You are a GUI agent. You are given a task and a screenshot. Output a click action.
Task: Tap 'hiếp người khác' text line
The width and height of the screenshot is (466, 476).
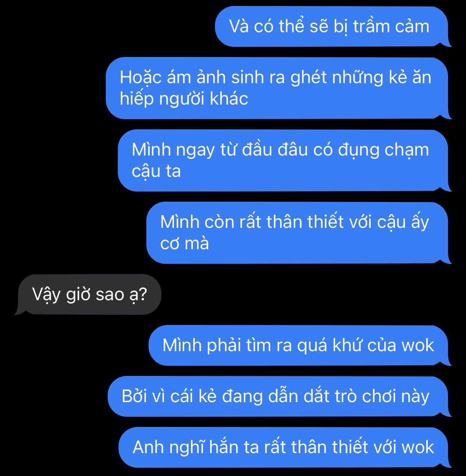pos(184,99)
